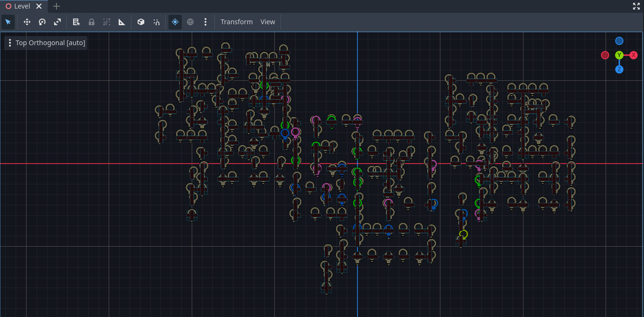Toggle use local space cube icon
Screen dimensions: 644x317
pos(141,22)
